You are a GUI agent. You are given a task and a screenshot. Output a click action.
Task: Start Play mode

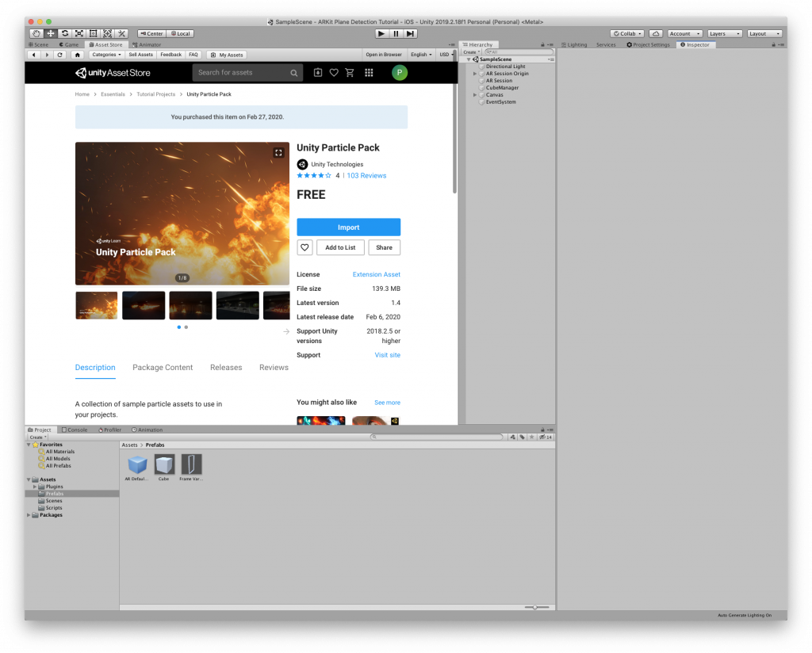click(x=381, y=33)
